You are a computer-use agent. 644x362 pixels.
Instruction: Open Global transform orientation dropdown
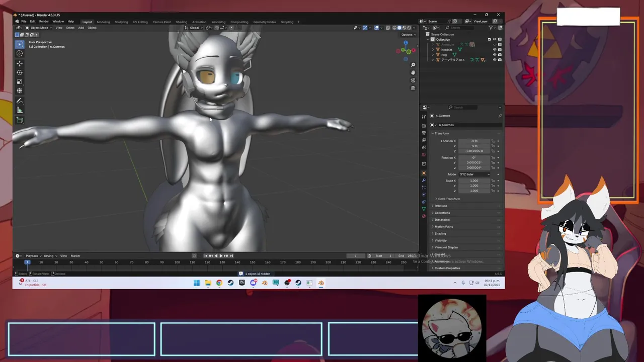click(194, 28)
